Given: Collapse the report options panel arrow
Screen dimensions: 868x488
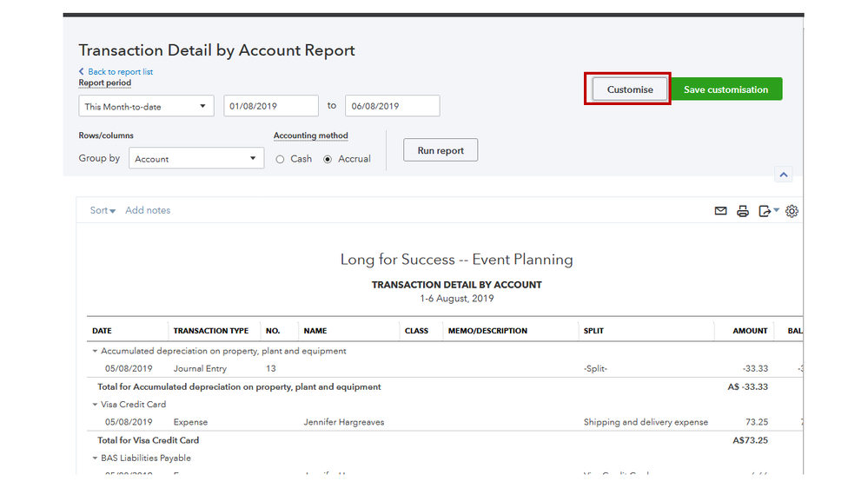Looking at the screenshot, I should [x=784, y=175].
